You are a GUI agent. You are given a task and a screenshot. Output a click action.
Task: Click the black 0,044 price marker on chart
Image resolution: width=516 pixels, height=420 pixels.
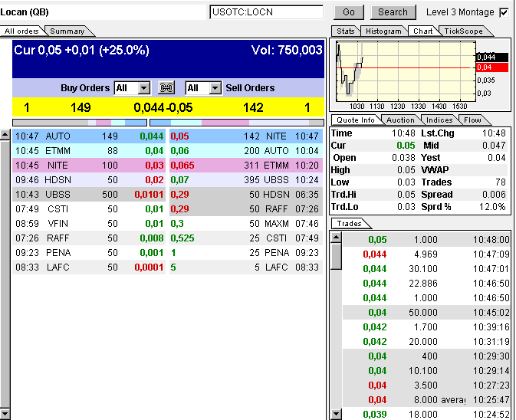[487, 57]
